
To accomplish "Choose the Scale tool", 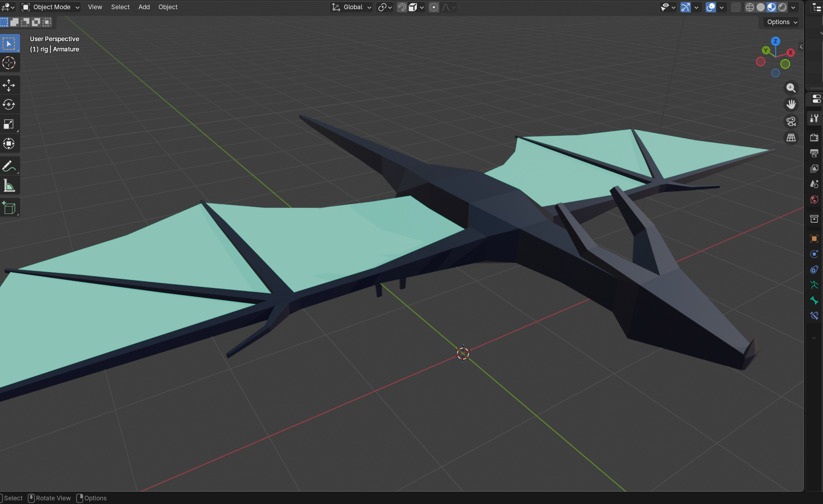I will pyautogui.click(x=9, y=124).
